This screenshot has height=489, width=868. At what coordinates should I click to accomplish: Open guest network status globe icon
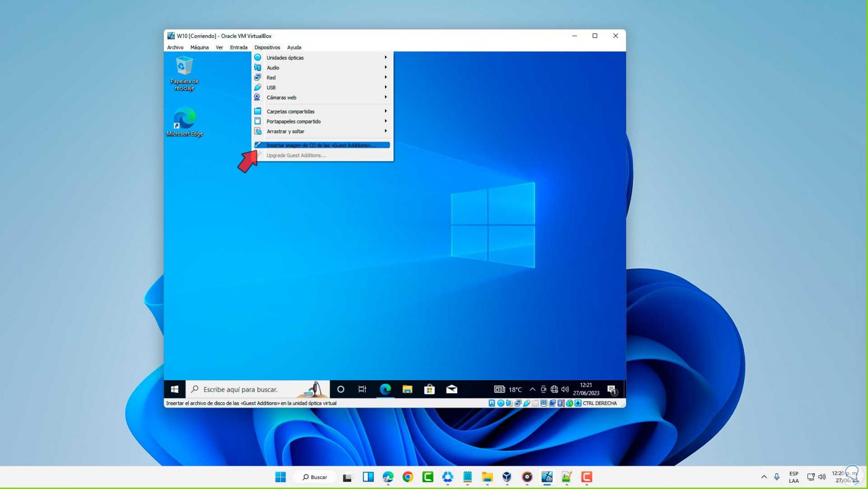[554, 390]
